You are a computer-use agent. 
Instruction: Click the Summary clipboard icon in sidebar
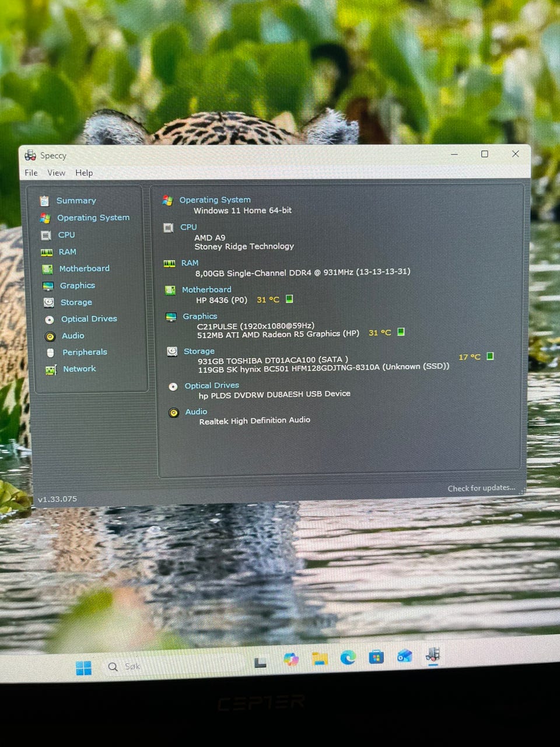pos(44,201)
